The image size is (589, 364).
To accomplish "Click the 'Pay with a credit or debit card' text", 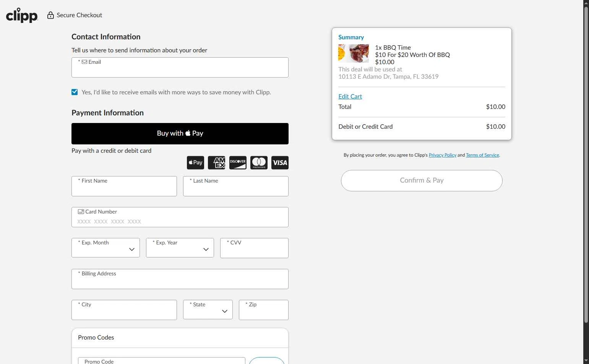I will click(111, 150).
